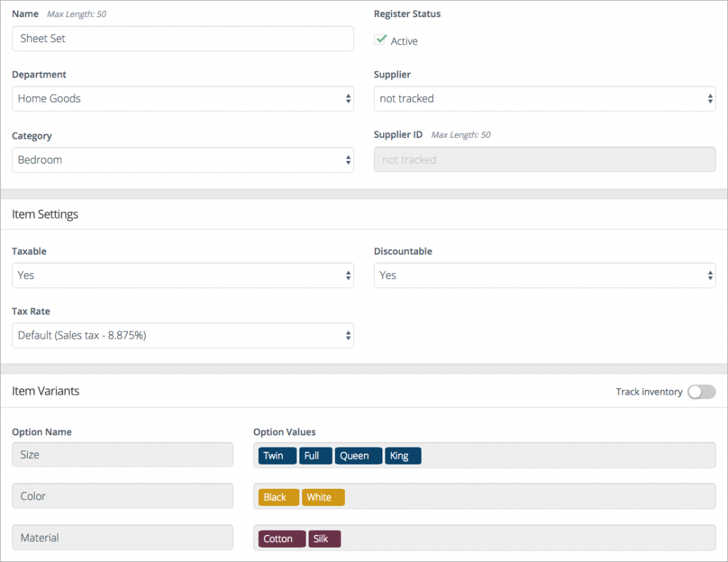Open the Discountable dropdown

point(545,275)
